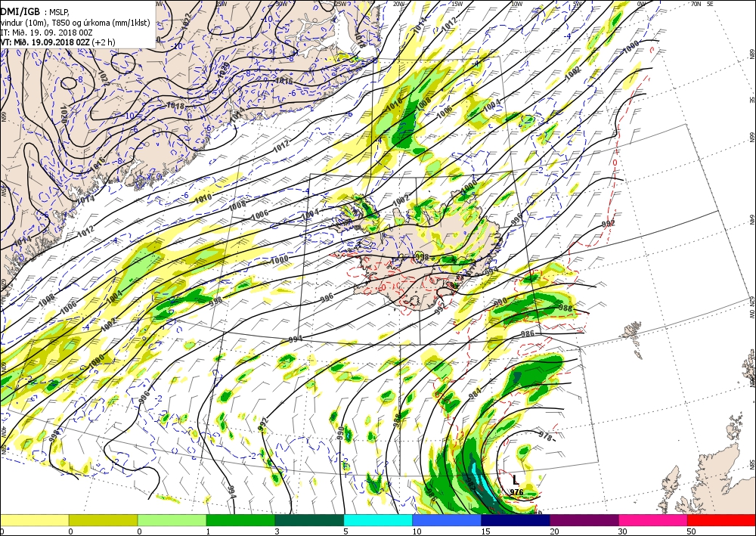Click the '15' legend scale number
756x536 pixels.
[x=485, y=531]
